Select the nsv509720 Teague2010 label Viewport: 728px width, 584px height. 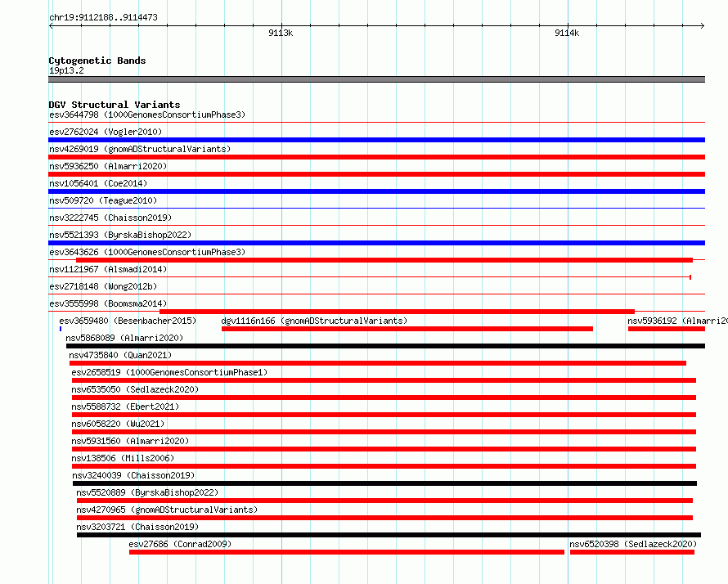coord(103,200)
